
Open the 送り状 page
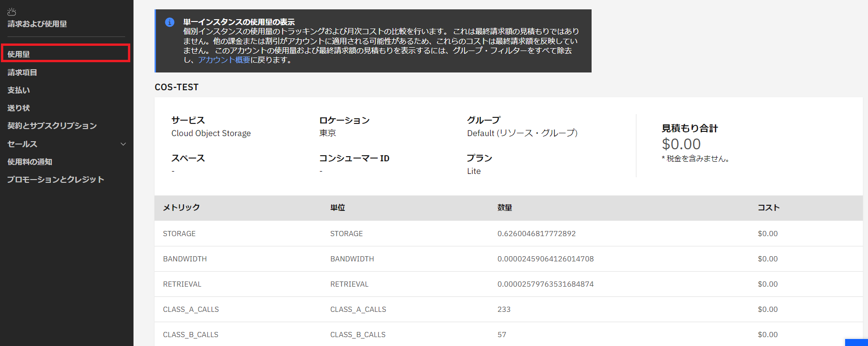coord(18,108)
